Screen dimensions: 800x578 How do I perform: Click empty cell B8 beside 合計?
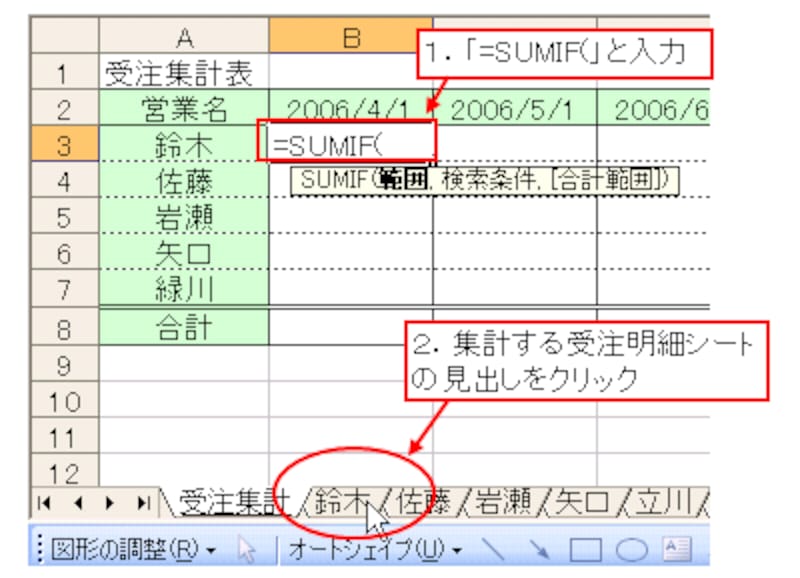tap(351, 327)
